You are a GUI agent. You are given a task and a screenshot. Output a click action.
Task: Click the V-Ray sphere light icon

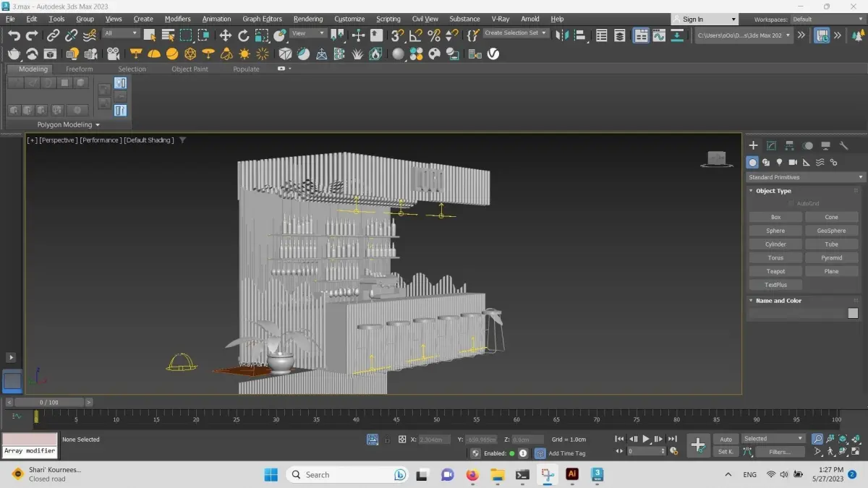coord(172,53)
